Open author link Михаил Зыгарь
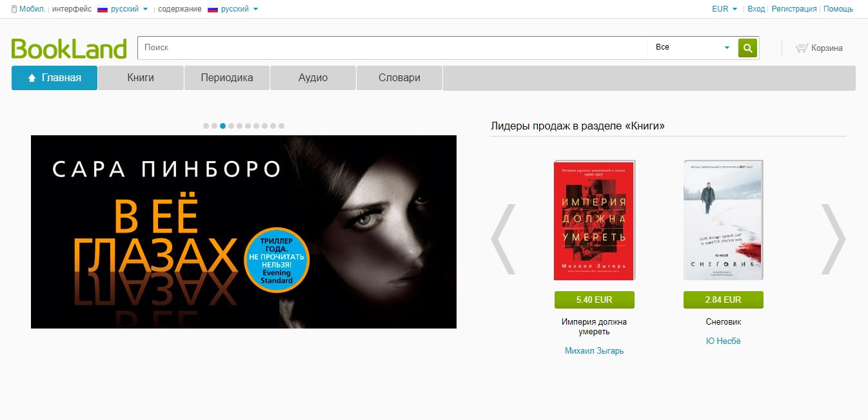 tap(594, 351)
